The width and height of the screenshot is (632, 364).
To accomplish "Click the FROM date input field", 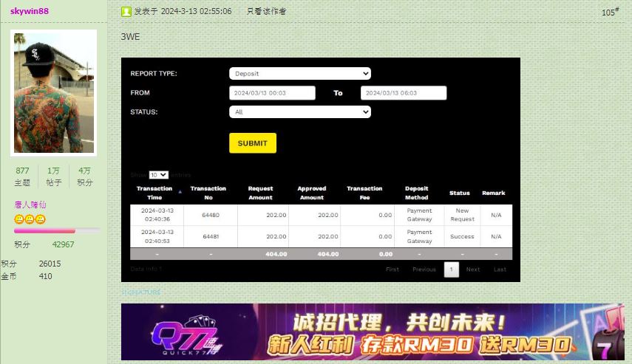I will 272,93.
